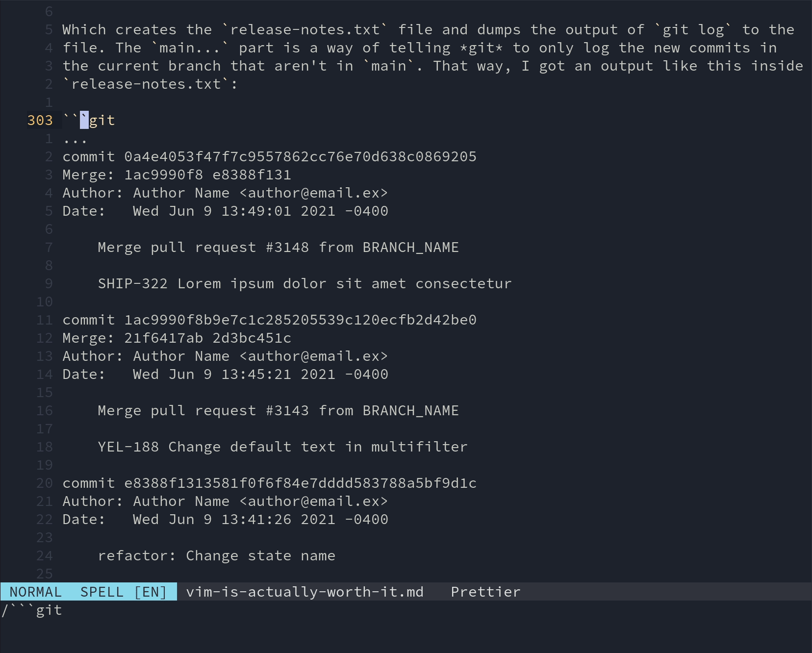Viewport: 812px width, 653px height.
Task: Click the time 13:49:01 in first Date line
Action: click(x=256, y=211)
